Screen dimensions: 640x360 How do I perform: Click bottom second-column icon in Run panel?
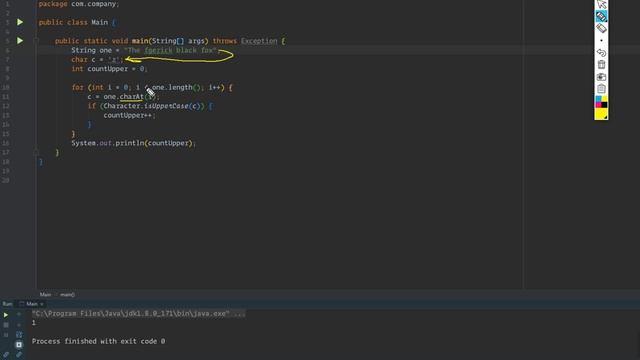point(19,355)
